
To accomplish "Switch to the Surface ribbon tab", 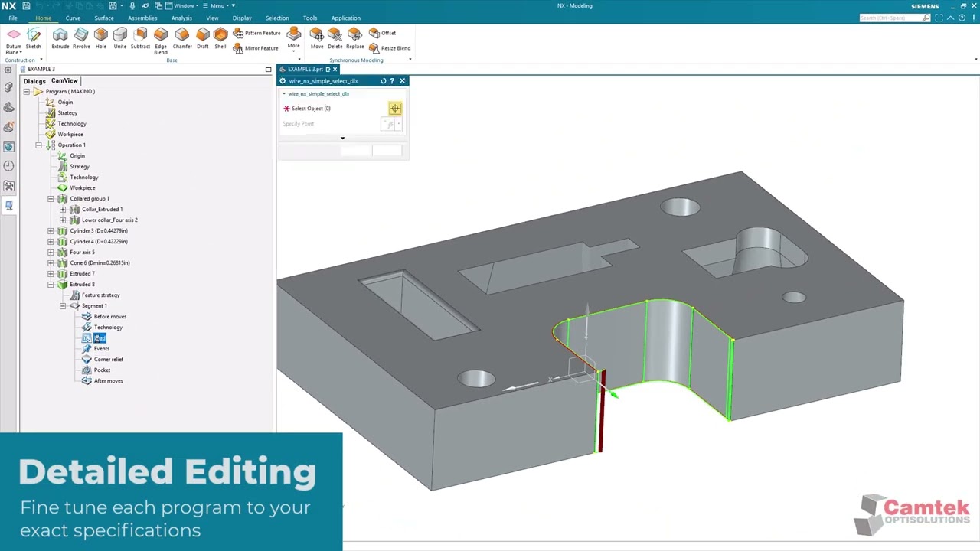I will pyautogui.click(x=104, y=18).
